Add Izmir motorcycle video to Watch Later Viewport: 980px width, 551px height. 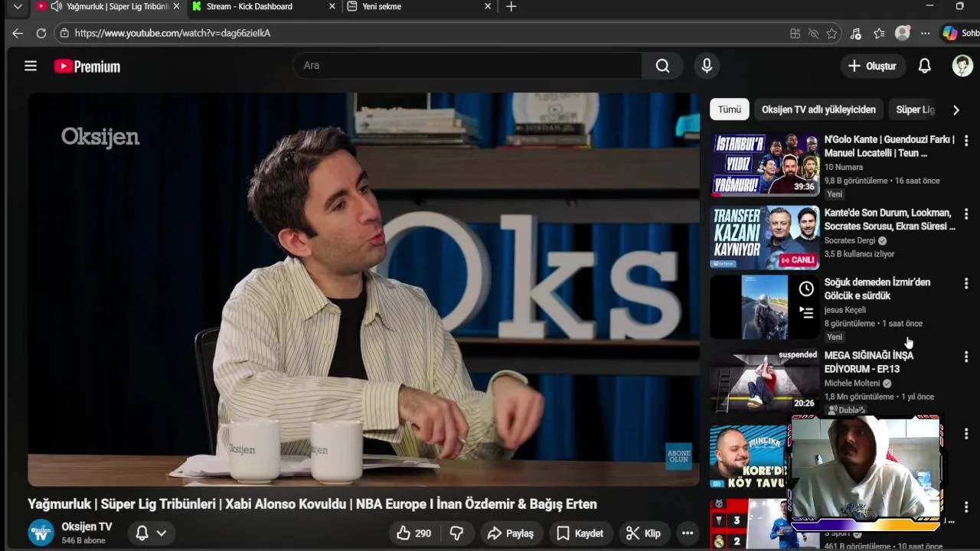pos(806,289)
